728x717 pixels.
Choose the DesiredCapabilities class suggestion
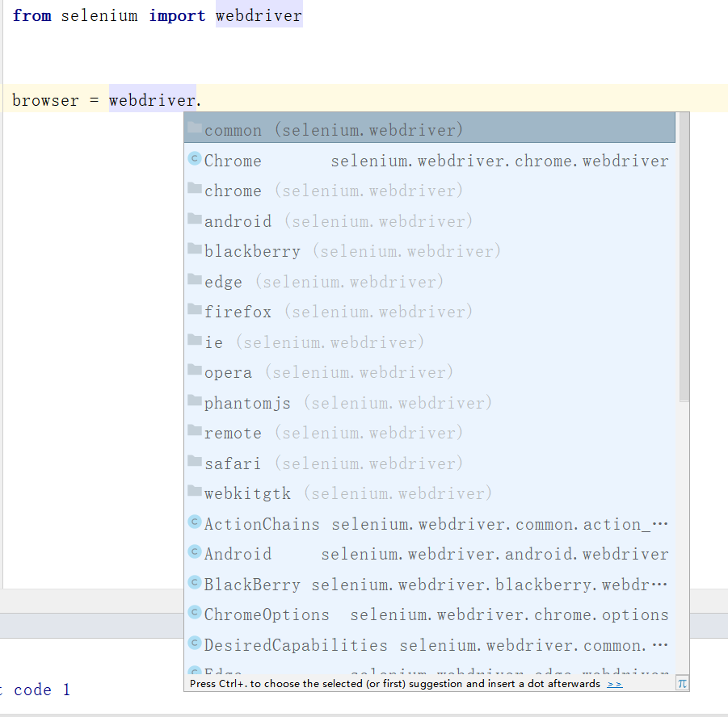(x=430, y=644)
